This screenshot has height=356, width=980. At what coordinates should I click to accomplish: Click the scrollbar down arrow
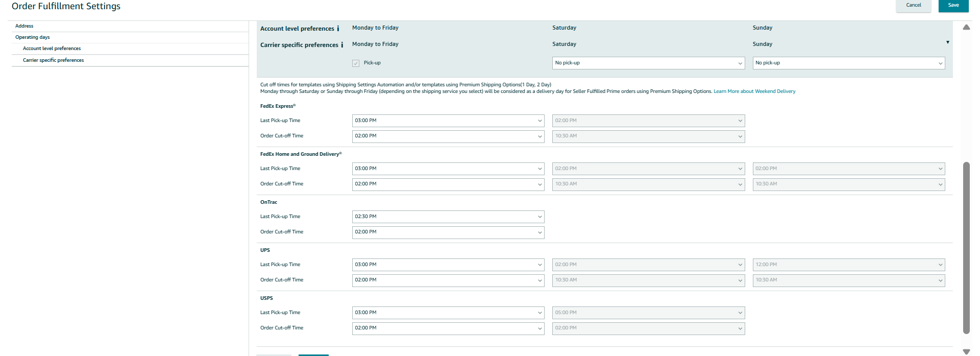tap(966, 351)
